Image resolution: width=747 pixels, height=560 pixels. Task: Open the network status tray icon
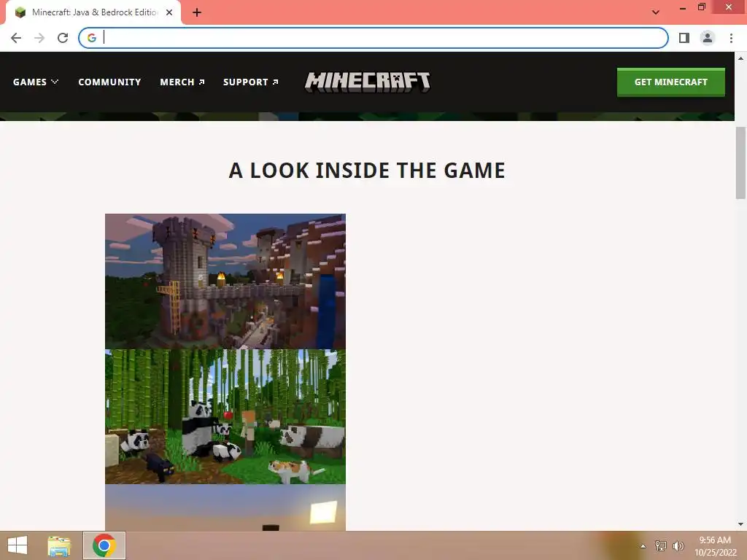pyautogui.click(x=660, y=546)
